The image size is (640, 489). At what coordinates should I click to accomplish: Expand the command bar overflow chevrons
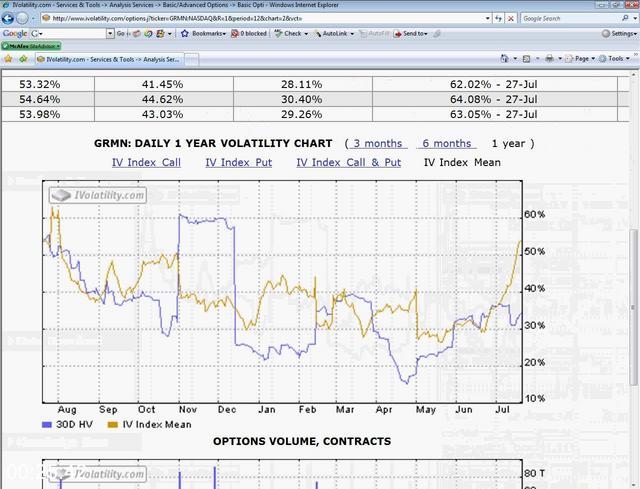click(635, 54)
